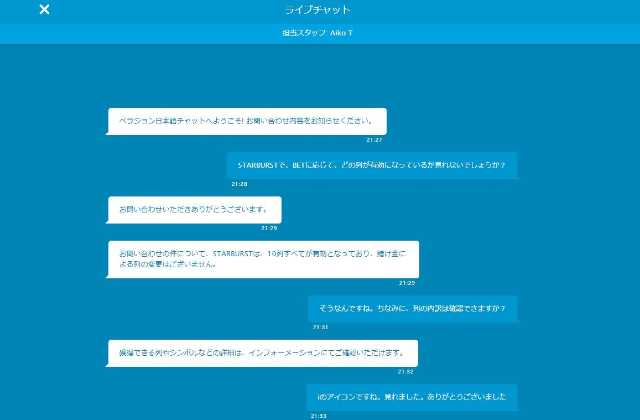Select the two-line staff reply about 10列すべてが有効
The height and width of the screenshot is (420, 640).
[x=263, y=259]
